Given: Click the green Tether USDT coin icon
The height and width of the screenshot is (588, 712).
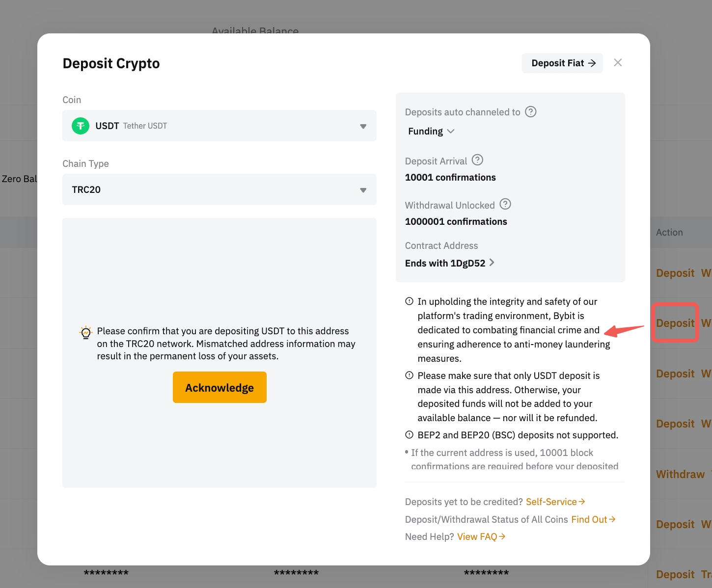Looking at the screenshot, I should pyautogui.click(x=81, y=126).
